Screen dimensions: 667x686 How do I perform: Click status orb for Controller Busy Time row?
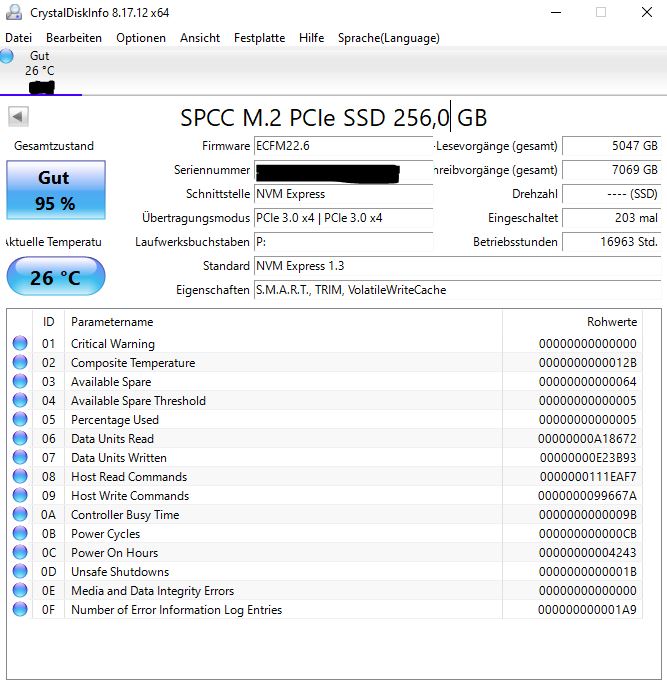pyautogui.click(x=20, y=514)
